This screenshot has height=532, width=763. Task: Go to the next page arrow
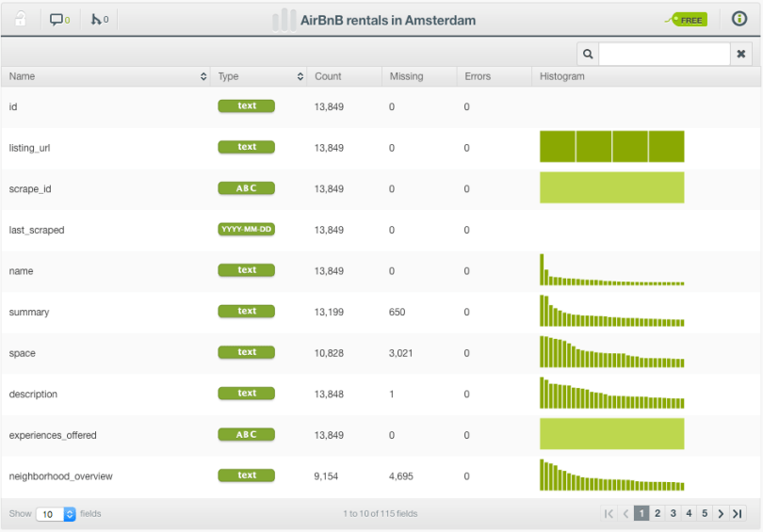(721, 513)
